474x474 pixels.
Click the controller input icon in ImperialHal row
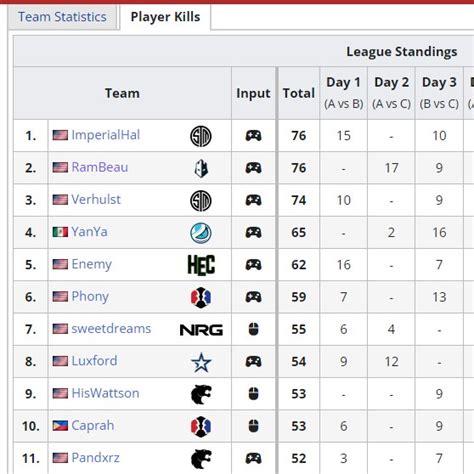pos(253,136)
